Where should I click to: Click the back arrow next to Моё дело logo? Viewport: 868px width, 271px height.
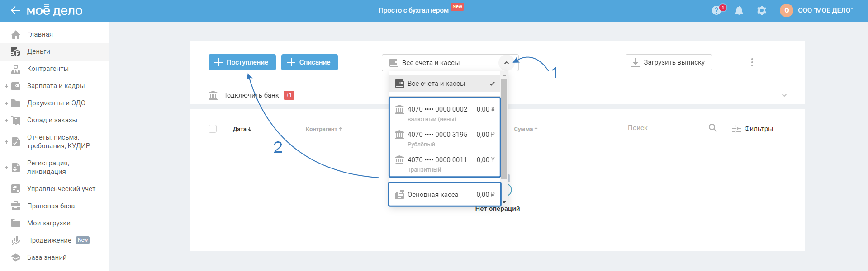[16, 10]
